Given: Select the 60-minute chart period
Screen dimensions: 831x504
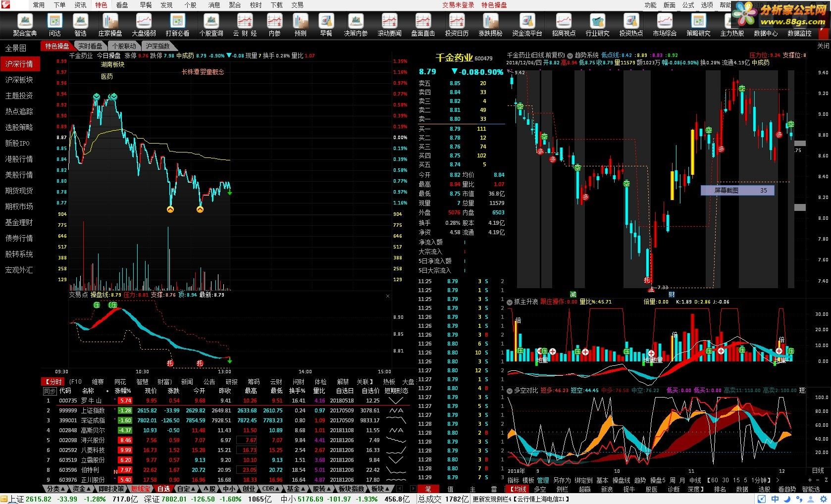Looking at the screenshot, I should tap(715, 480).
